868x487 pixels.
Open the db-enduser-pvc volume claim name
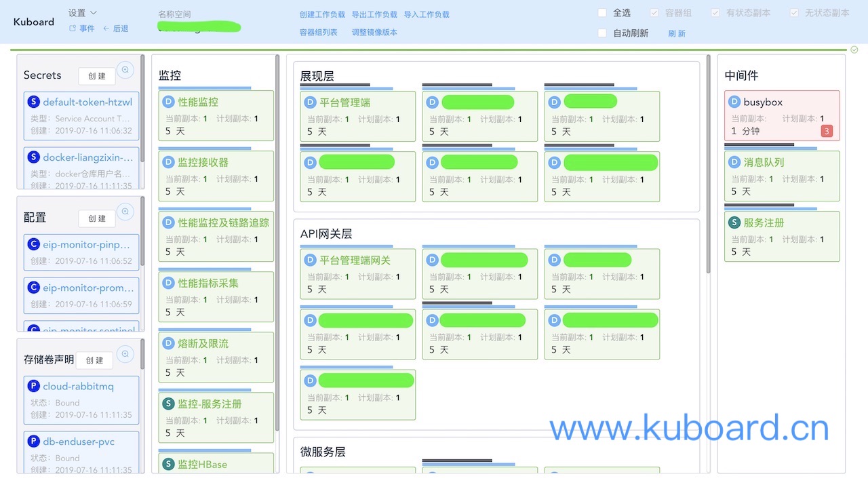coord(79,442)
